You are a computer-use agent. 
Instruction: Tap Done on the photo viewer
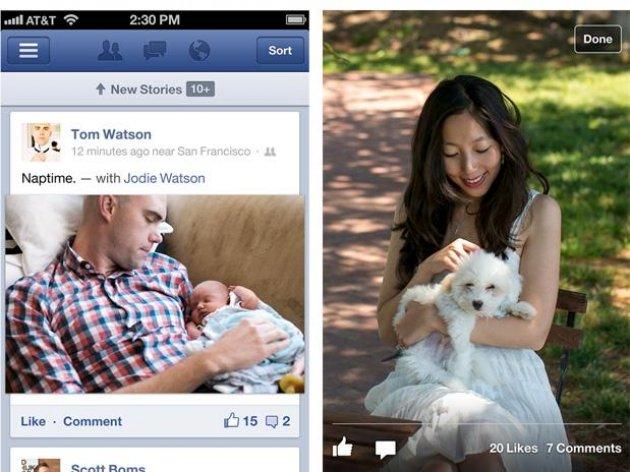[x=598, y=39]
